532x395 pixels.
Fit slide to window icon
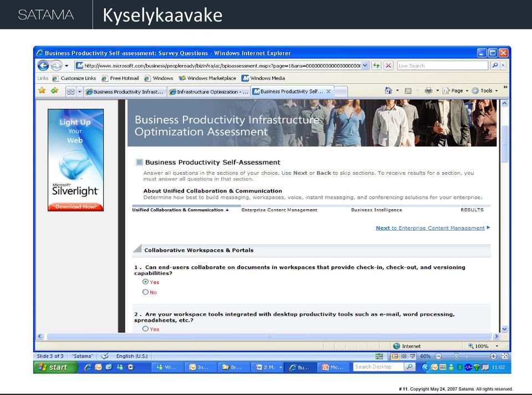(x=505, y=356)
